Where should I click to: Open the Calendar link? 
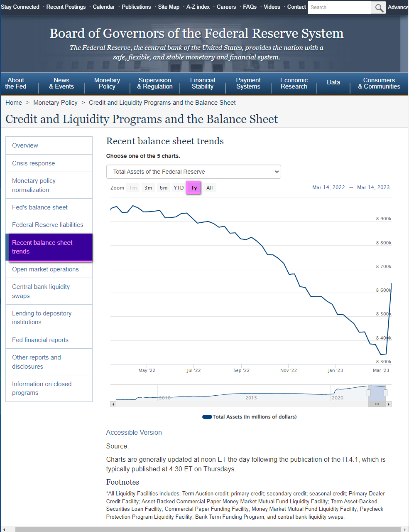(104, 7)
